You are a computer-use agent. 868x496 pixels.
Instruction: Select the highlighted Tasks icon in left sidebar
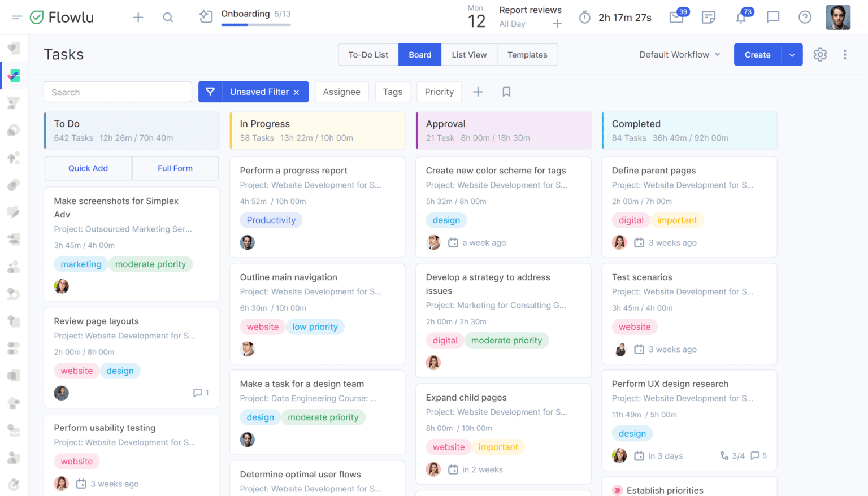[x=13, y=76]
